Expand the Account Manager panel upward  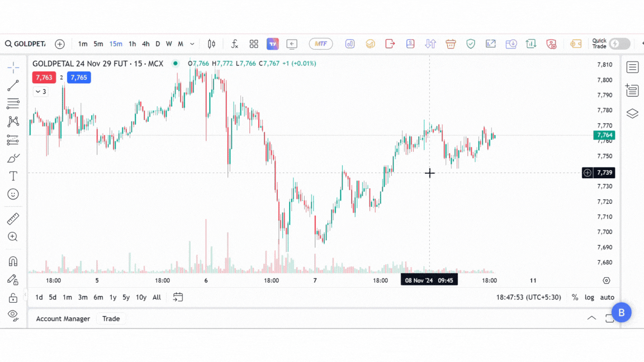[591, 318]
